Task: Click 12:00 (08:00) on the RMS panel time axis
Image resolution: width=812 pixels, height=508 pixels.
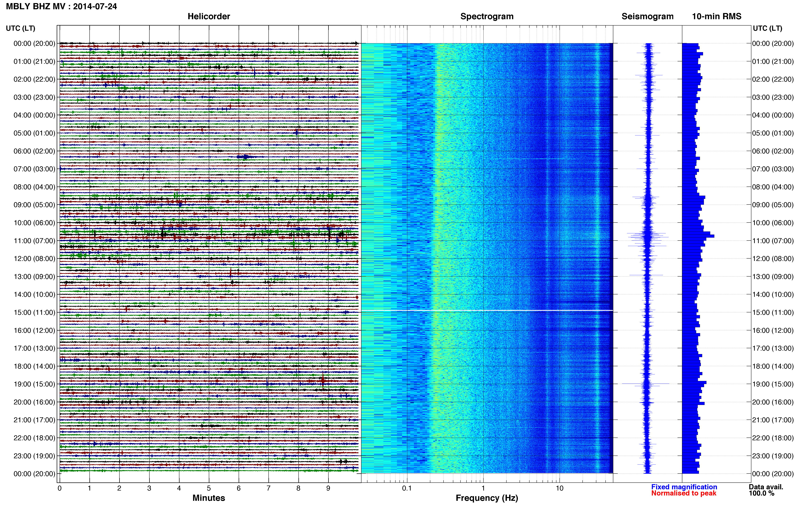Action: (773, 259)
